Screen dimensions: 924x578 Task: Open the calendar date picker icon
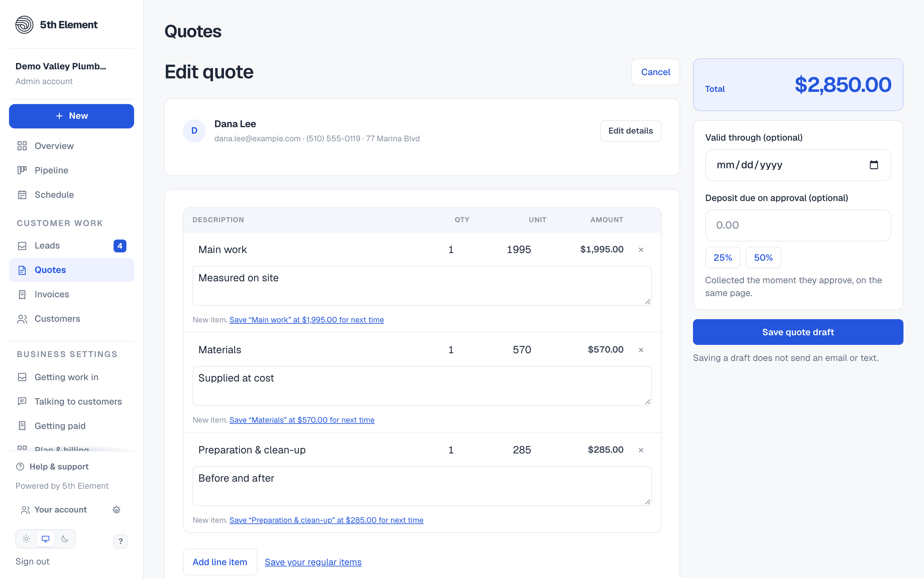874,165
